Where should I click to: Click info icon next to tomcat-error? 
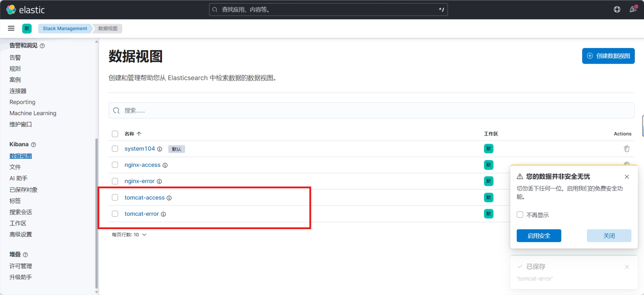[163, 214]
